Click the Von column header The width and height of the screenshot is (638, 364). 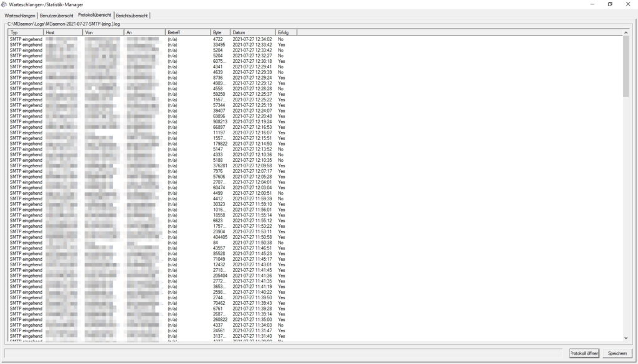(x=103, y=32)
